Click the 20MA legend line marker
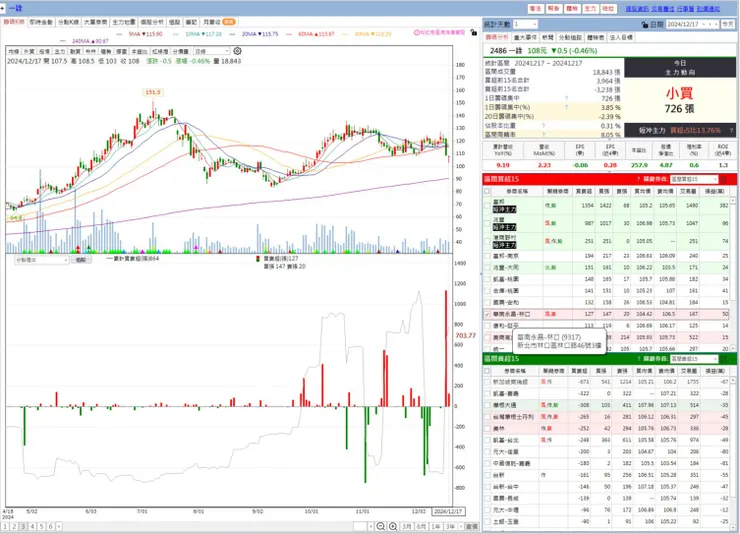The height and width of the screenshot is (534, 740). (233, 34)
